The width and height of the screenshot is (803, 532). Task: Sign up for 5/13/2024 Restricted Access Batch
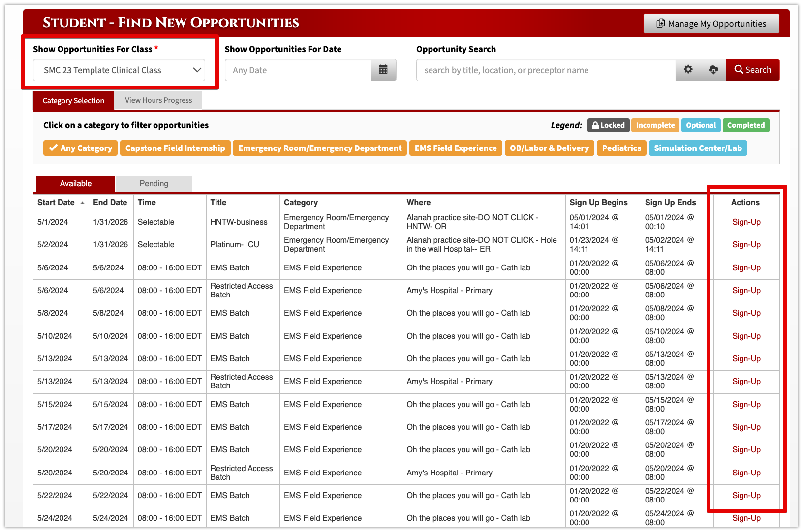[746, 382]
